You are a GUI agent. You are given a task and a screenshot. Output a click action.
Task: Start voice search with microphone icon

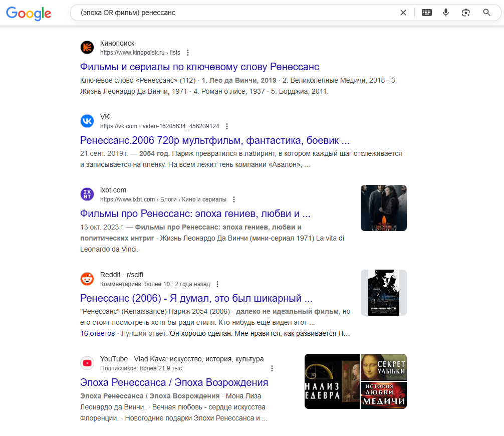446,13
